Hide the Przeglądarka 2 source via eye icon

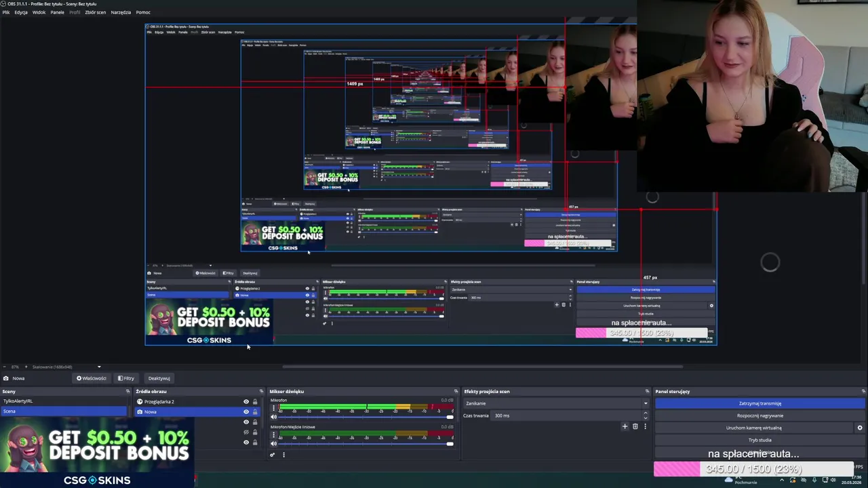pos(246,401)
